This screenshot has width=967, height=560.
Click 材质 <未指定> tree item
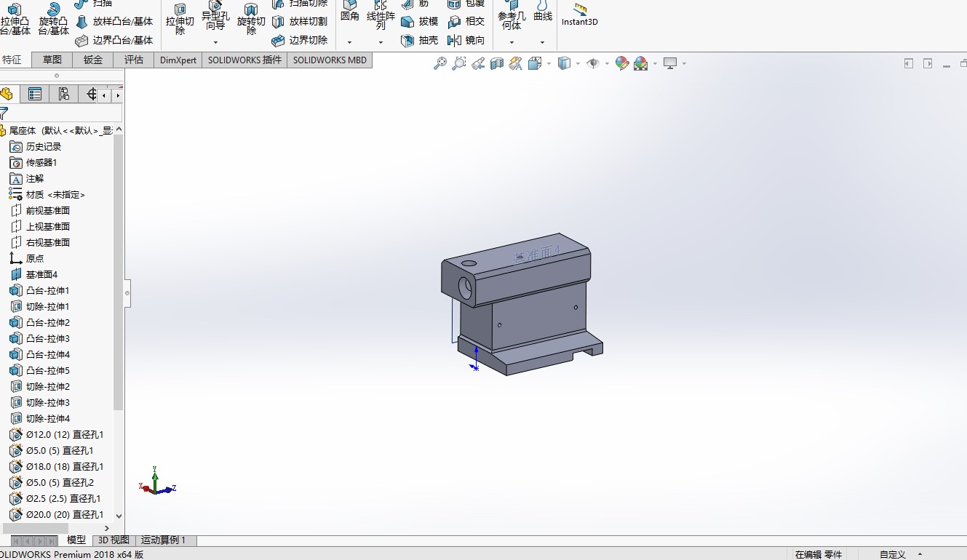point(47,195)
